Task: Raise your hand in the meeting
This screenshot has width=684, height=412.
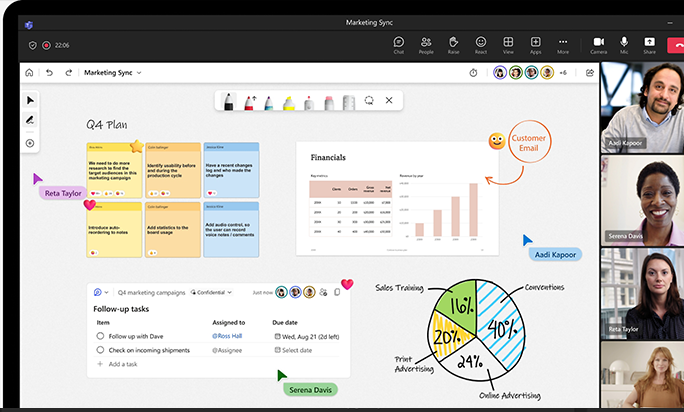Action: click(x=453, y=43)
